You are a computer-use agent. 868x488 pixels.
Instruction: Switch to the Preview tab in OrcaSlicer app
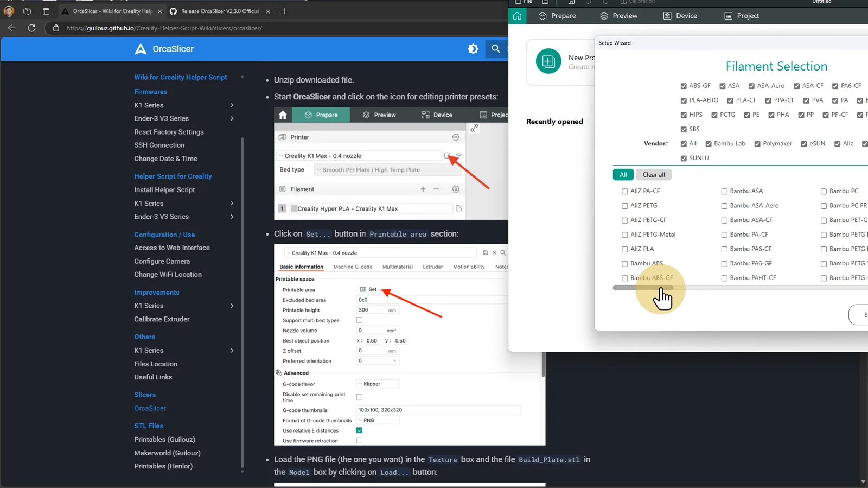(x=618, y=16)
